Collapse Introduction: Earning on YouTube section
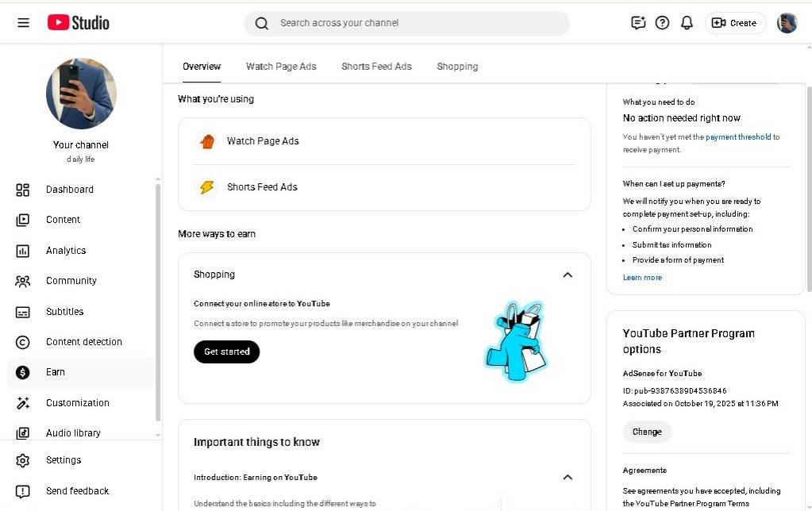812x511 pixels. pyautogui.click(x=568, y=477)
